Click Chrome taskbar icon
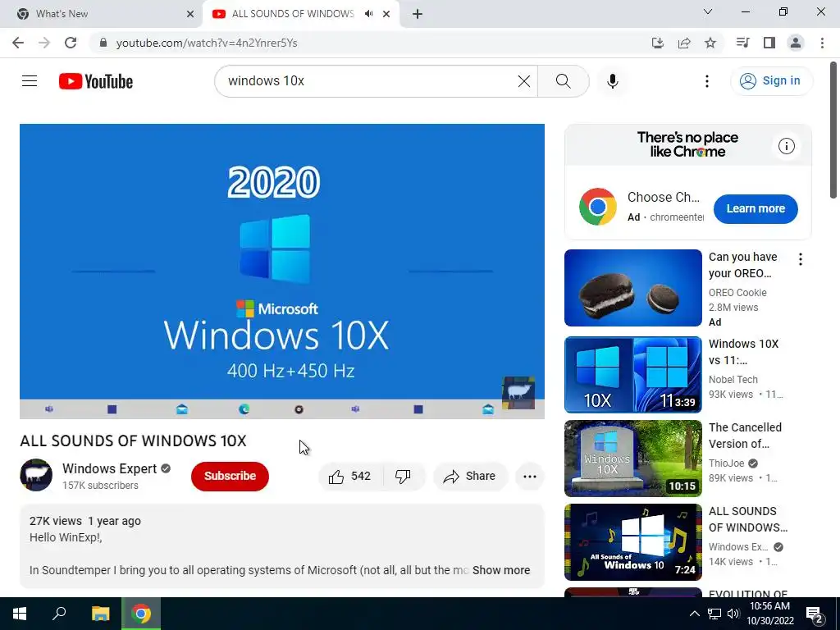The width and height of the screenshot is (840, 630). [141, 614]
